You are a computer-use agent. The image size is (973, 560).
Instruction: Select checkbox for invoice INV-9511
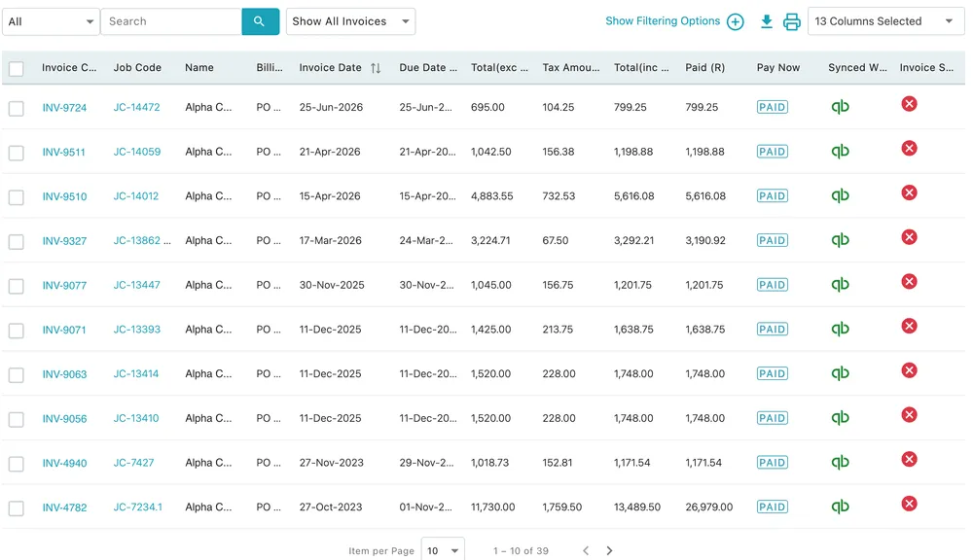(x=17, y=153)
